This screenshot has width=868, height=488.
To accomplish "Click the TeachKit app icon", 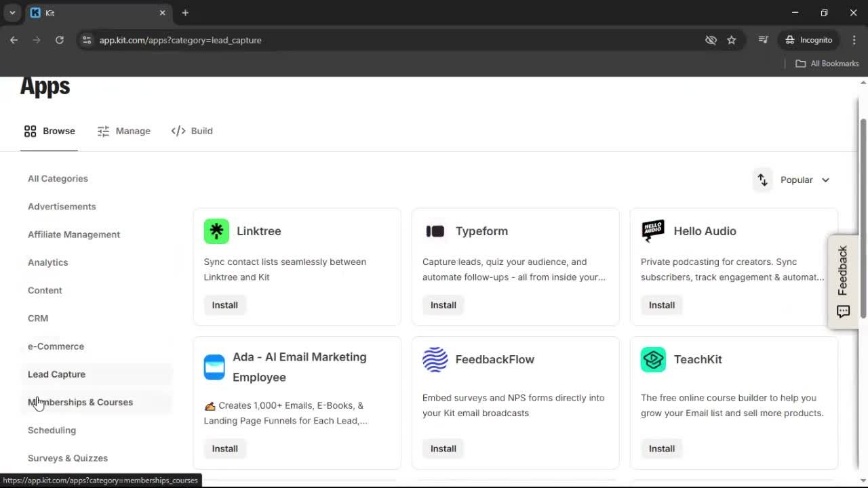I will click(652, 359).
